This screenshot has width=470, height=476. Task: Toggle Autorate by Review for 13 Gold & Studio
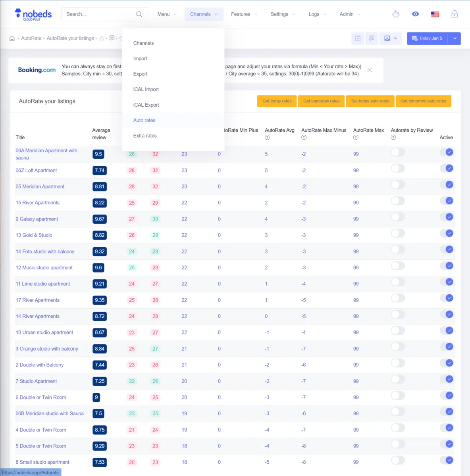[x=398, y=233]
